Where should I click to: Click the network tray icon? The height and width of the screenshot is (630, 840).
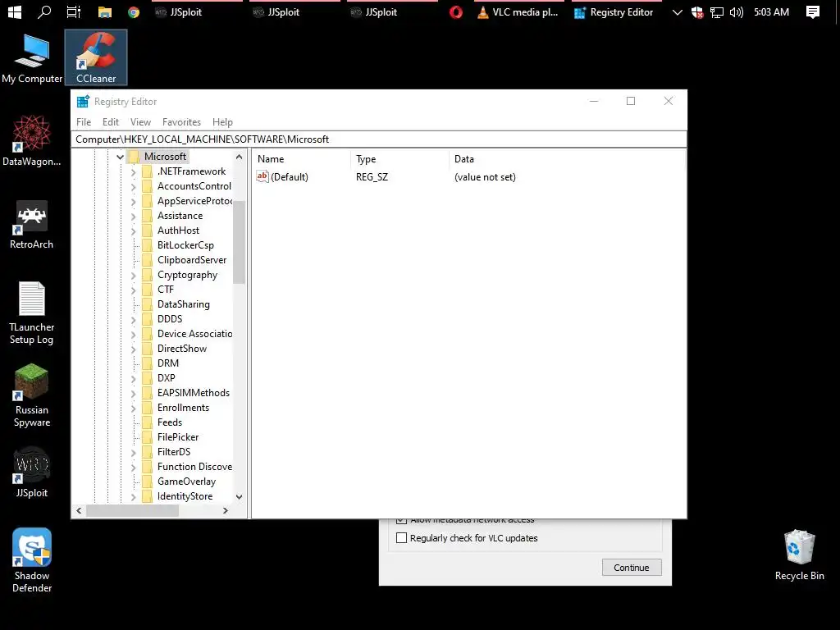[717, 11]
